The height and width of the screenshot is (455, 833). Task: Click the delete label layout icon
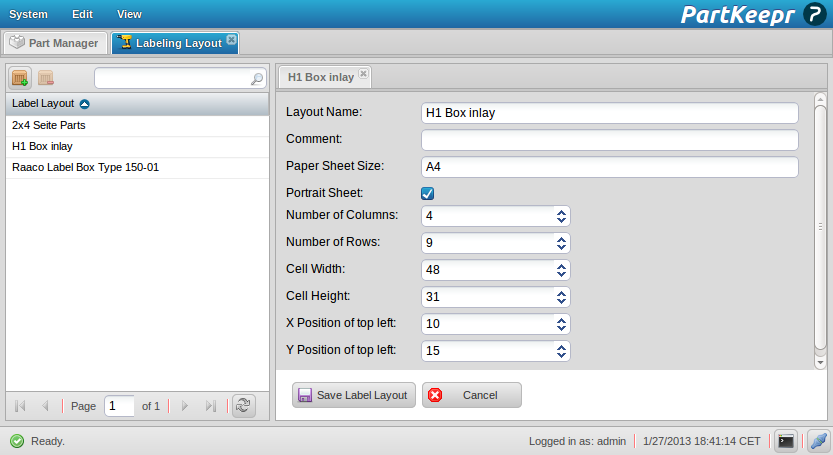[x=46, y=78]
